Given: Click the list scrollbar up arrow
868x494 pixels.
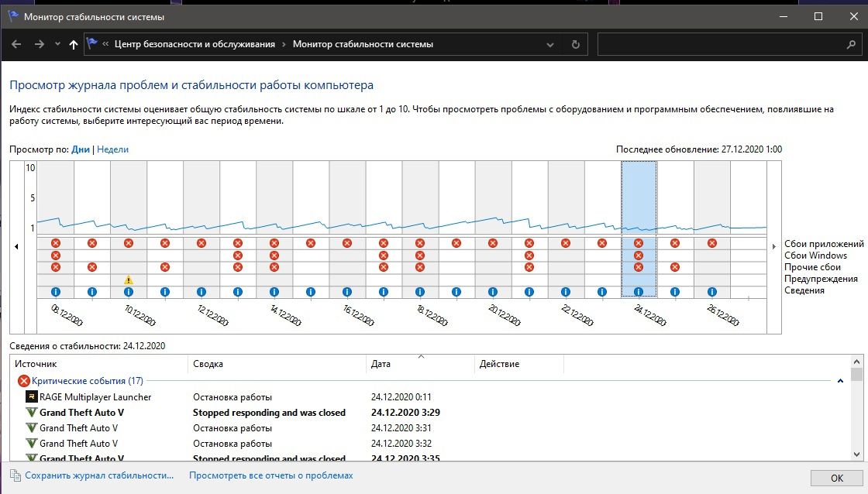Looking at the screenshot, I should tap(857, 362).
